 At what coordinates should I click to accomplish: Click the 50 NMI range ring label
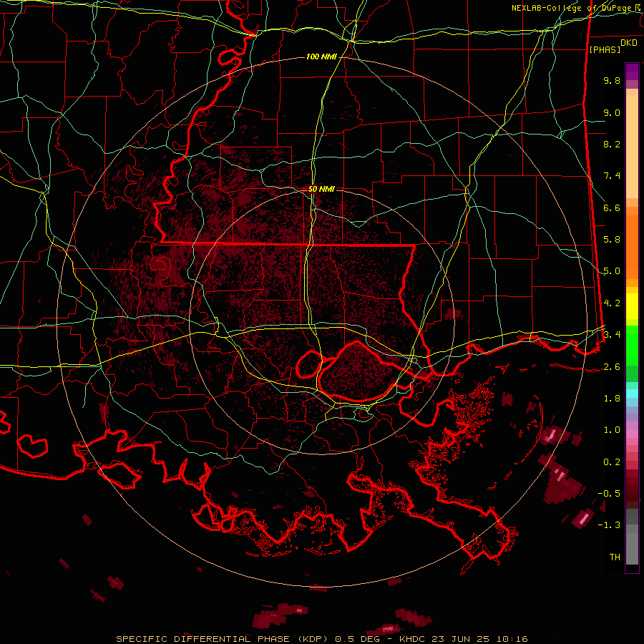point(321,189)
